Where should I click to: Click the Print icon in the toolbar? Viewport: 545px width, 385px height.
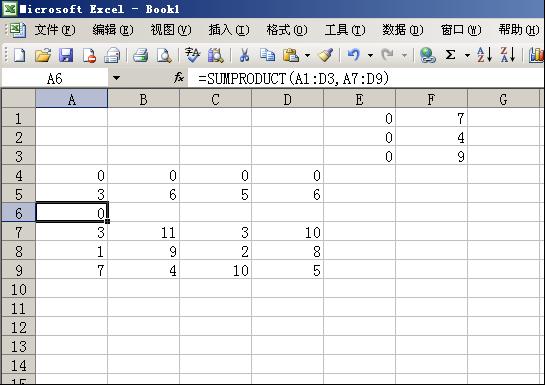[x=140, y=55]
